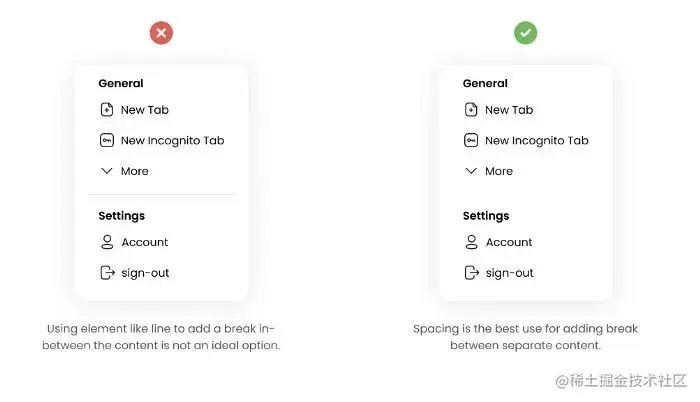Select New Incognito Tab text in left menu
Image resolution: width=700 pixels, height=402 pixels.
click(x=172, y=141)
